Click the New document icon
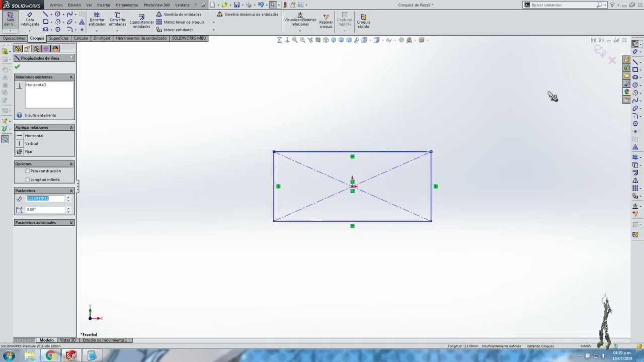This screenshot has width=644, height=362. [x=213, y=5]
